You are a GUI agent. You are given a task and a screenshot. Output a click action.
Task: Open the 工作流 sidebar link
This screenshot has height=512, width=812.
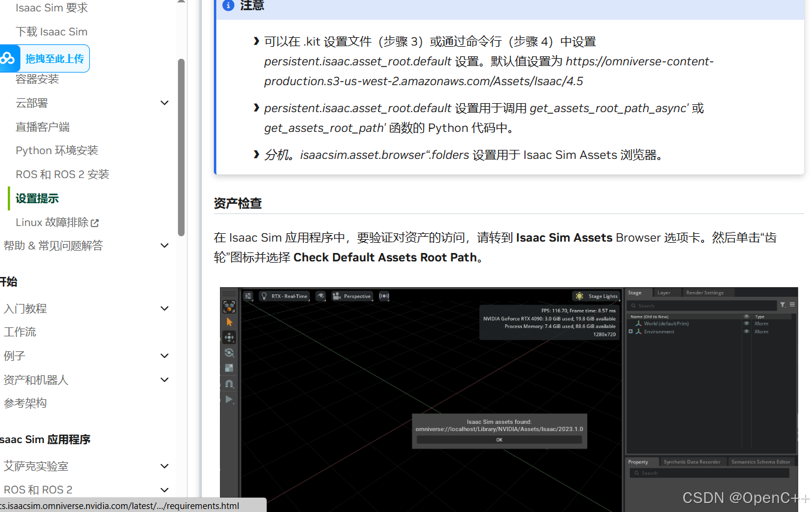point(20,332)
